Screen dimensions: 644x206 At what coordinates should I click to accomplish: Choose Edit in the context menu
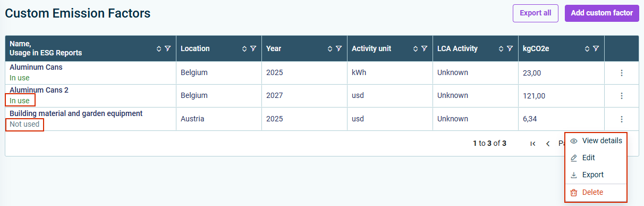(x=596, y=158)
